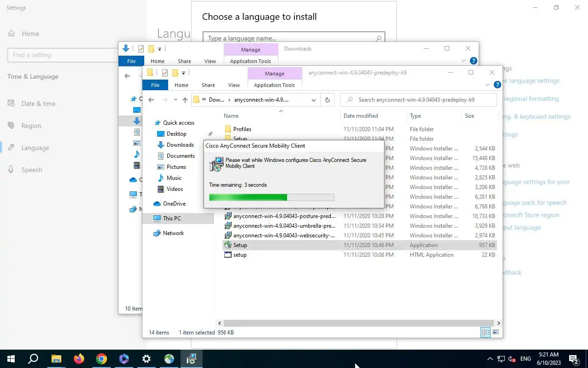Click New folder icon in Downloads window title bar
Screen dimensions: 588x368
coord(151,49)
